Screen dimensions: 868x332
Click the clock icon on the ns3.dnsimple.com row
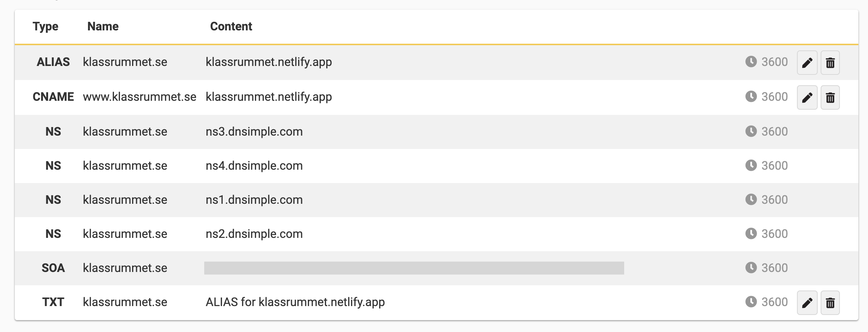click(751, 131)
